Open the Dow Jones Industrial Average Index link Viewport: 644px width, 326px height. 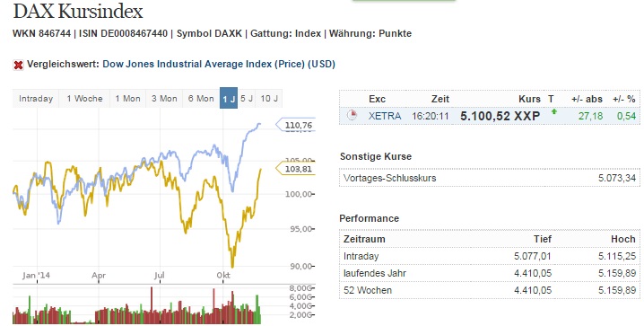pyautogui.click(x=219, y=64)
